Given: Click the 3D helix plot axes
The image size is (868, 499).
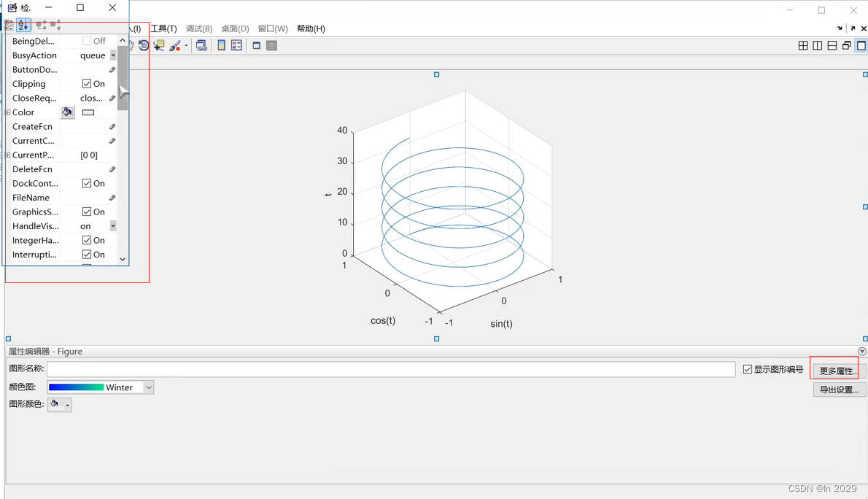Looking at the screenshot, I should click(x=452, y=201).
